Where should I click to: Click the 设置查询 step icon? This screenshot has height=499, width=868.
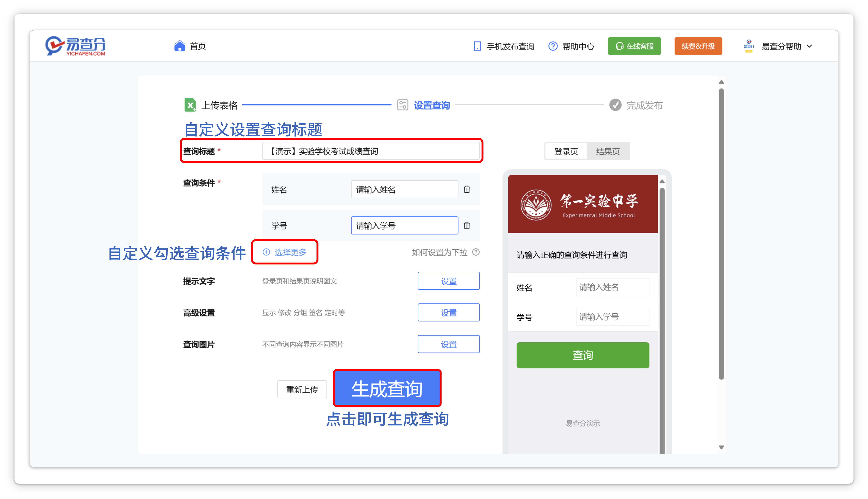403,105
